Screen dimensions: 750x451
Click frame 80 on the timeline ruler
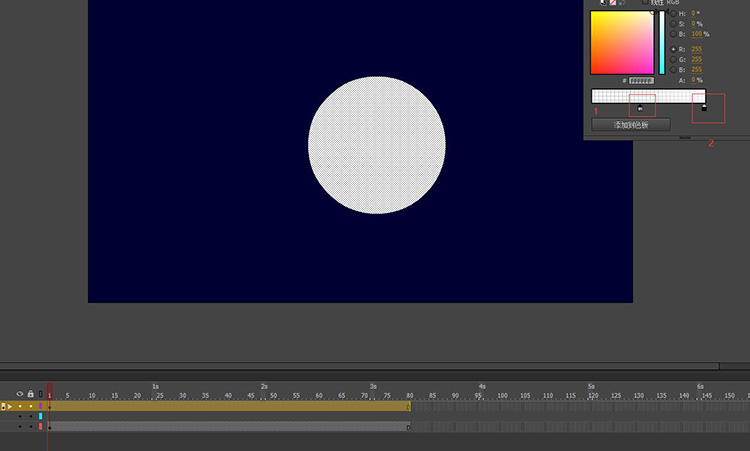click(410, 396)
